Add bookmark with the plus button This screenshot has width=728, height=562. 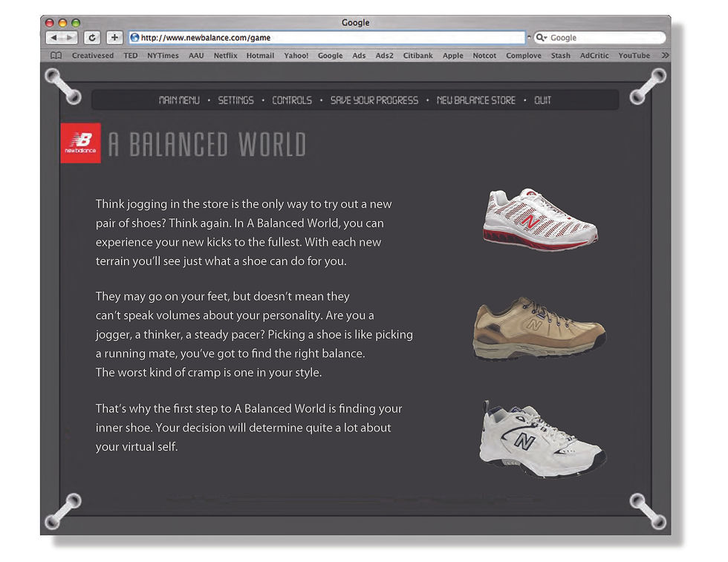(x=114, y=38)
